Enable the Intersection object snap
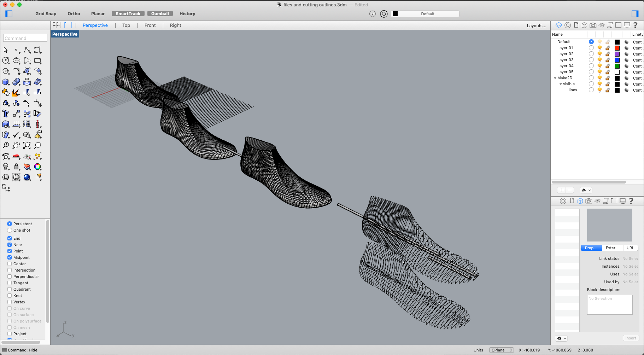644x355 pixels. [x=10, y=270]
